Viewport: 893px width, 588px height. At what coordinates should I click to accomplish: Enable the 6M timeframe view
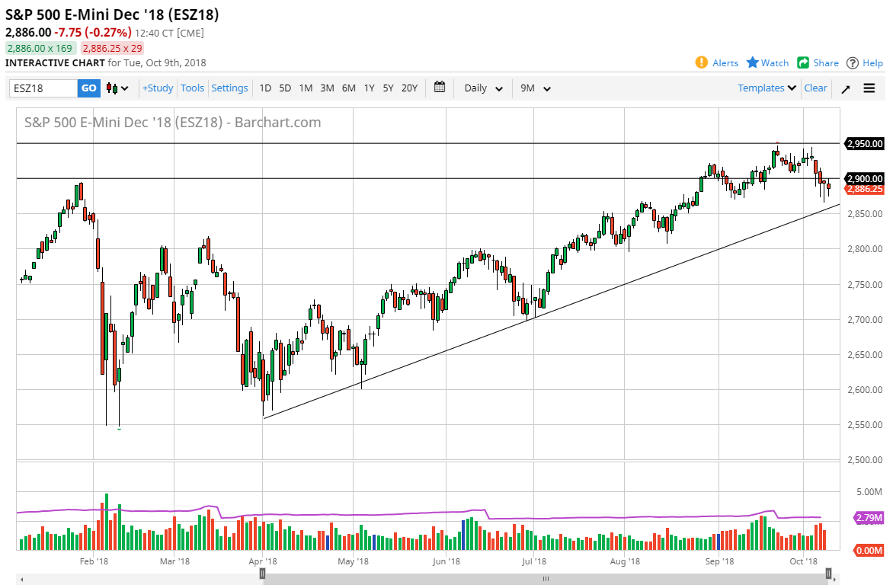pos(348,88)
